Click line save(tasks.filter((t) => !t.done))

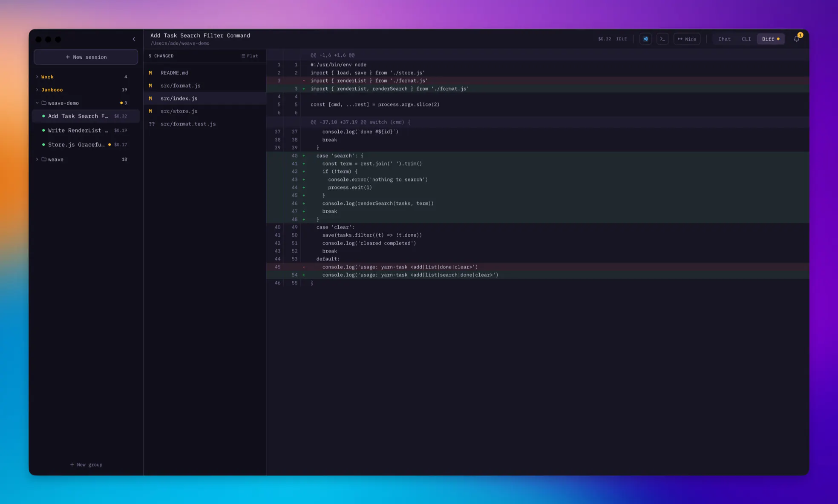[x=538, y=235]
